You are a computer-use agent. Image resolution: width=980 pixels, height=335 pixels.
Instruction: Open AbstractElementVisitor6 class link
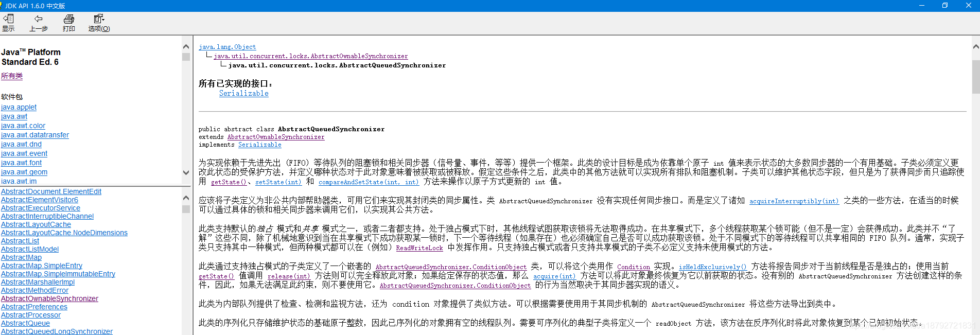[x=40, y=200]
